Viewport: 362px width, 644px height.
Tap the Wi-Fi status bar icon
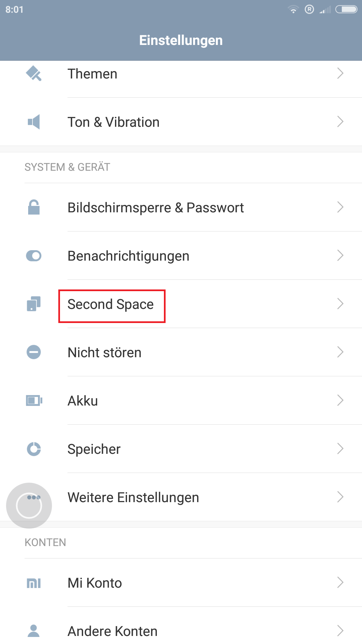pos(293,9)
